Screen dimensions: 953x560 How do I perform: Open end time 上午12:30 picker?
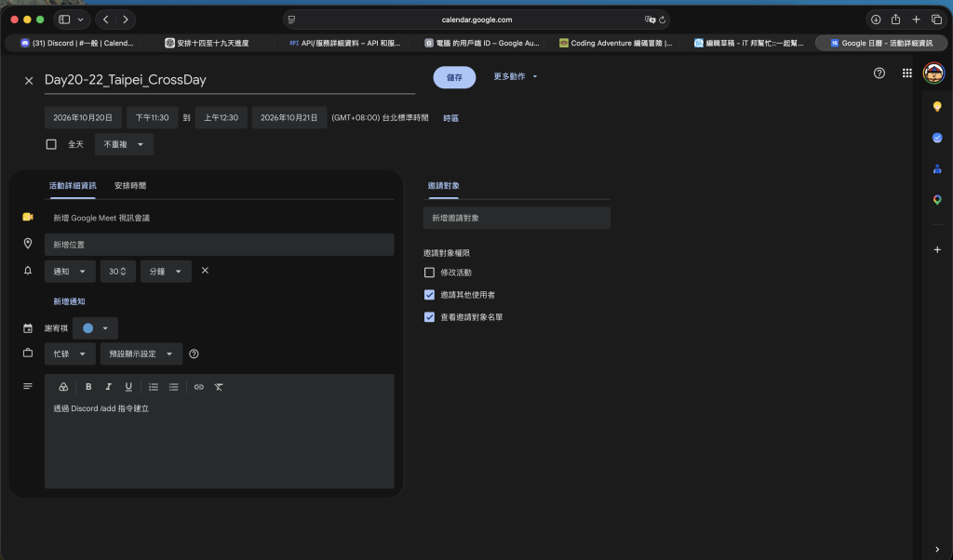tap(221, 118)
